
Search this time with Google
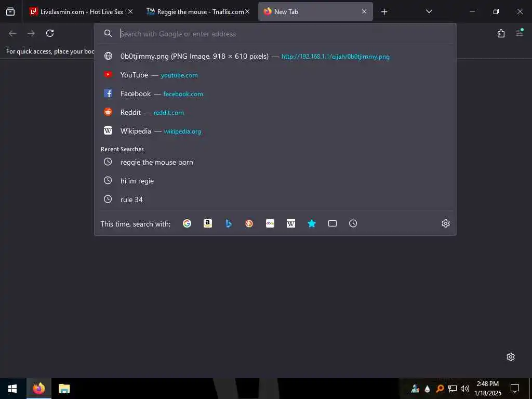coord(187,223)
